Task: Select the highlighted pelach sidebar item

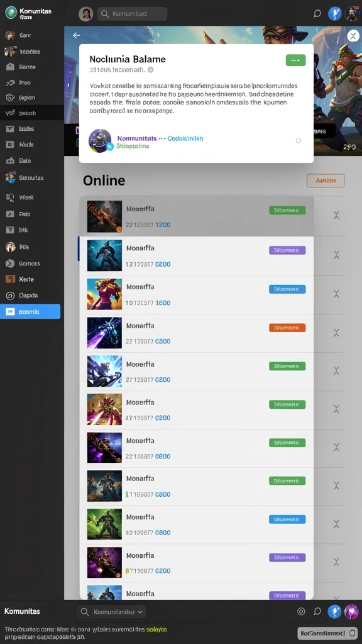Action: click(31, 113)
